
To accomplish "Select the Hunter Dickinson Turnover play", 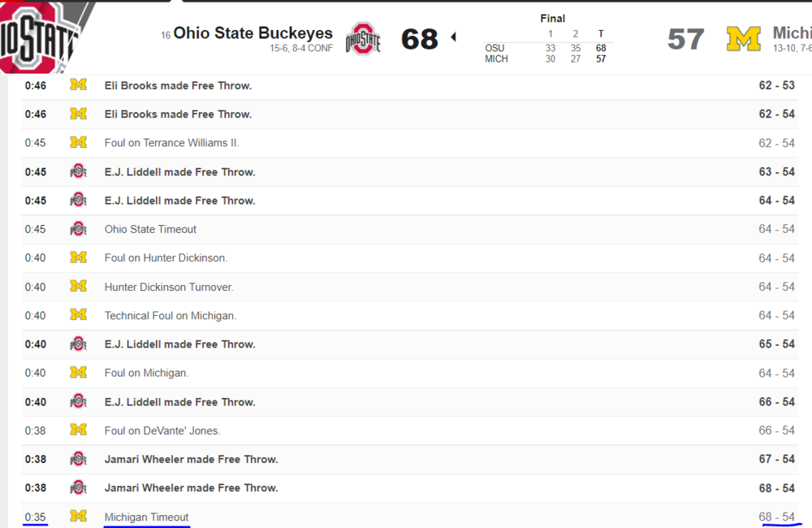I will [x=169, y=287].
